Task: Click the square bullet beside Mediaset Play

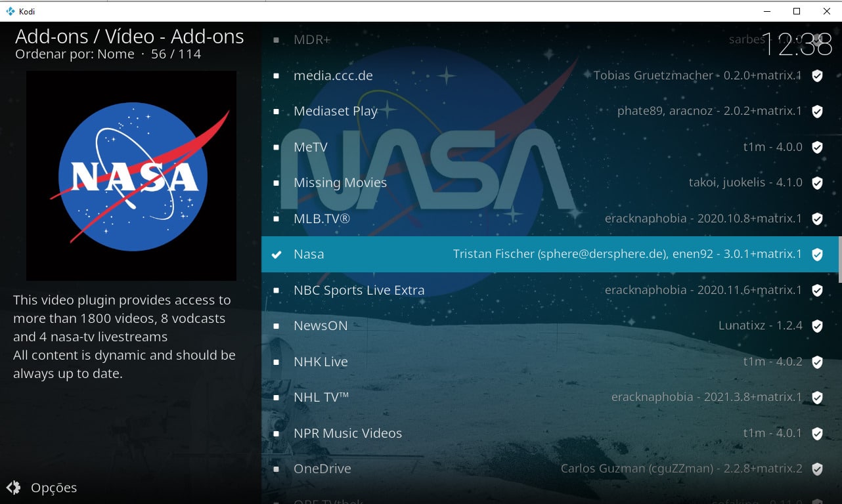Action: (x=277, y=112)
